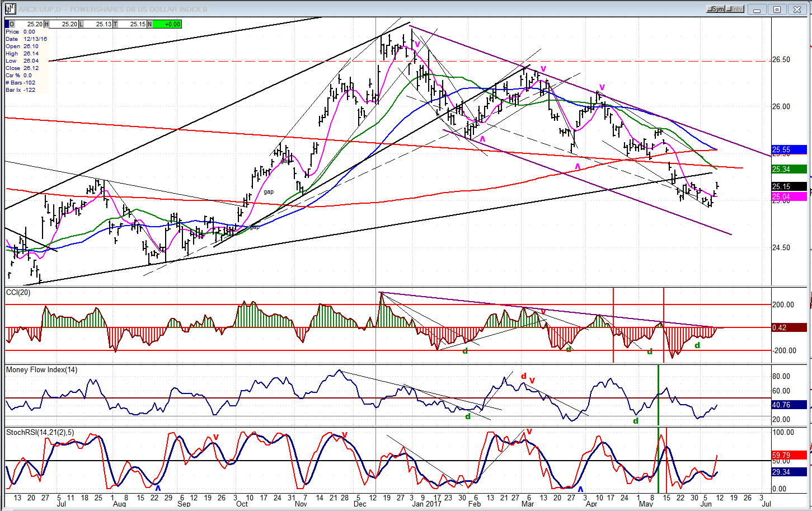The image size is (812, 511).
Task: Click the Money Flow Index value tag 40.76
Action: [790, 405]
